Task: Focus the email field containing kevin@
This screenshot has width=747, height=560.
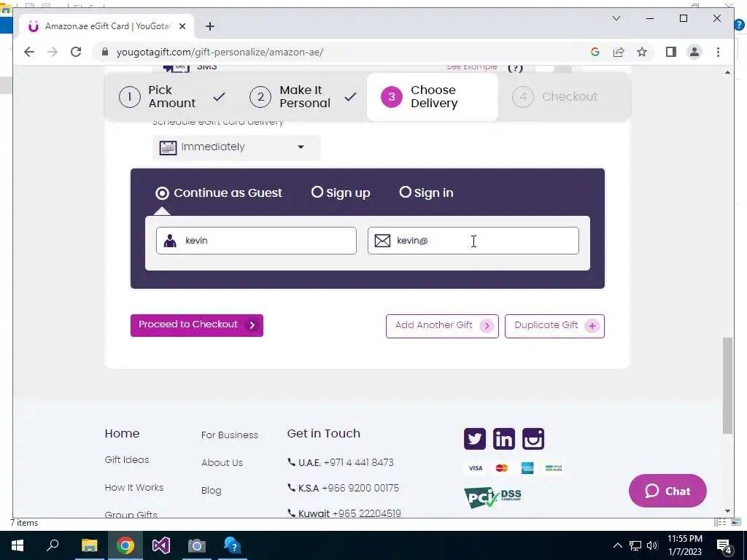Action: click(473, 241)
